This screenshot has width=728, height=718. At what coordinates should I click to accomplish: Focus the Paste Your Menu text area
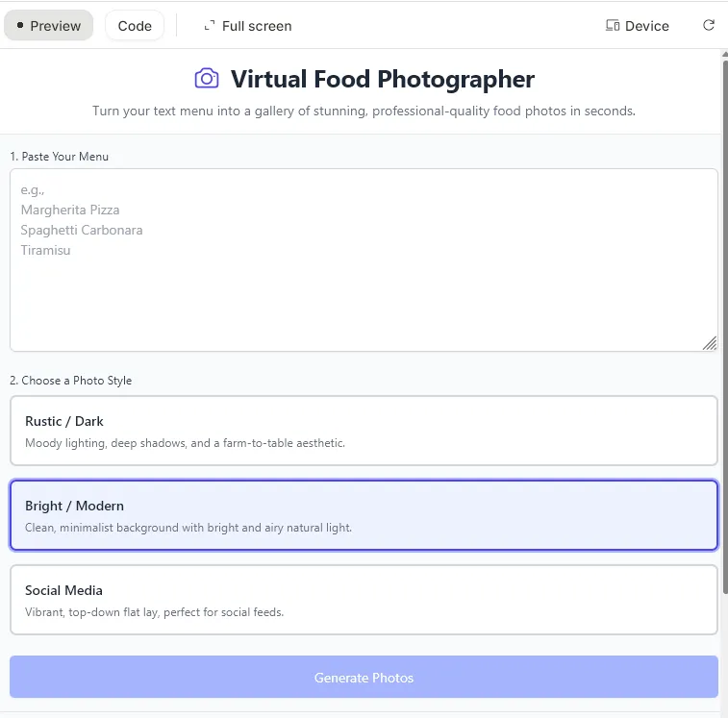pyautogui.click(x=364, y=288)
